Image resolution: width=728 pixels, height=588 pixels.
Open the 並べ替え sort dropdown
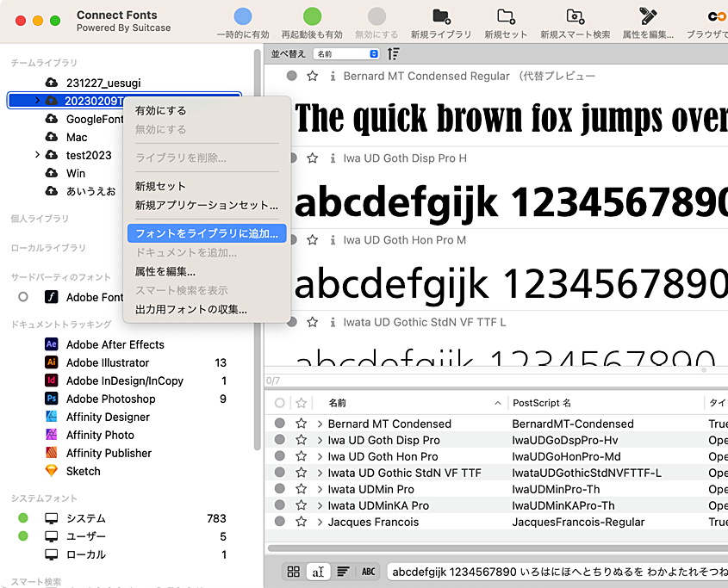point(346,54)
